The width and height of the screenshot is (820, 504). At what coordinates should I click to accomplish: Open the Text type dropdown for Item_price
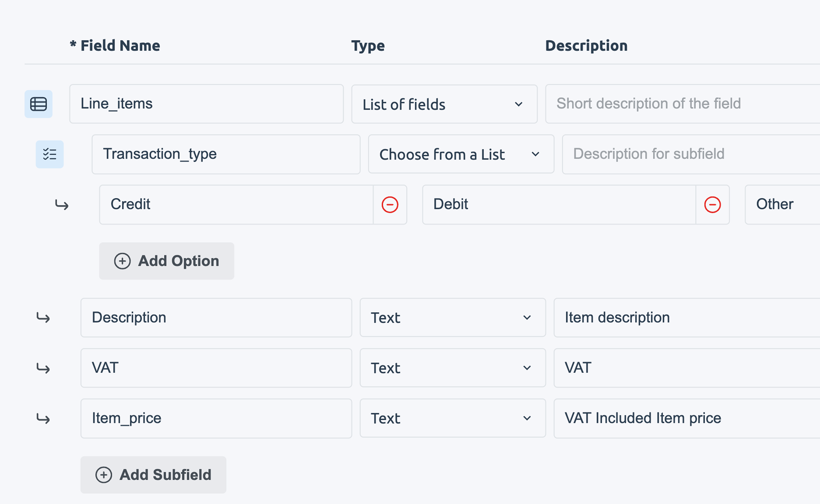[453, 418]
